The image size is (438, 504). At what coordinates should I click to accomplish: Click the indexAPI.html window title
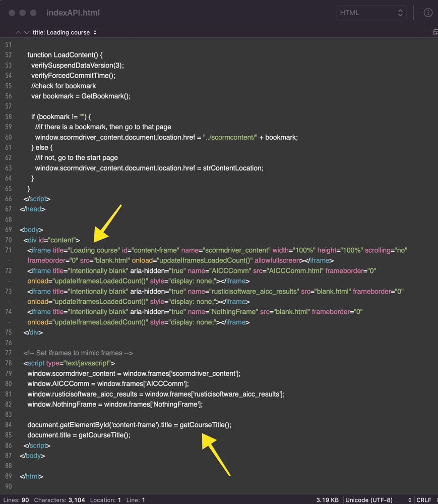(73, 13)
